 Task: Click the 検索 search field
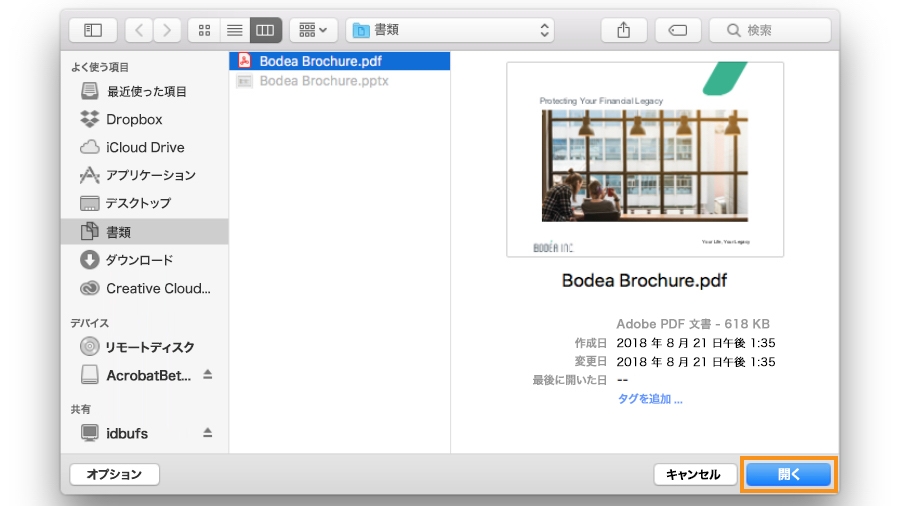click(770, 30)
